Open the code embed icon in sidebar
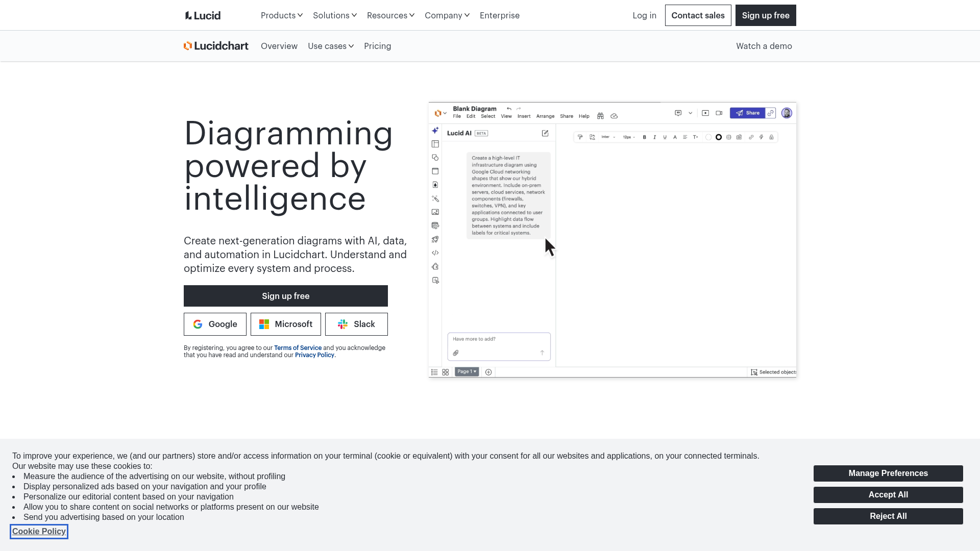Screen dimensions: 980x551 (435, 253)
